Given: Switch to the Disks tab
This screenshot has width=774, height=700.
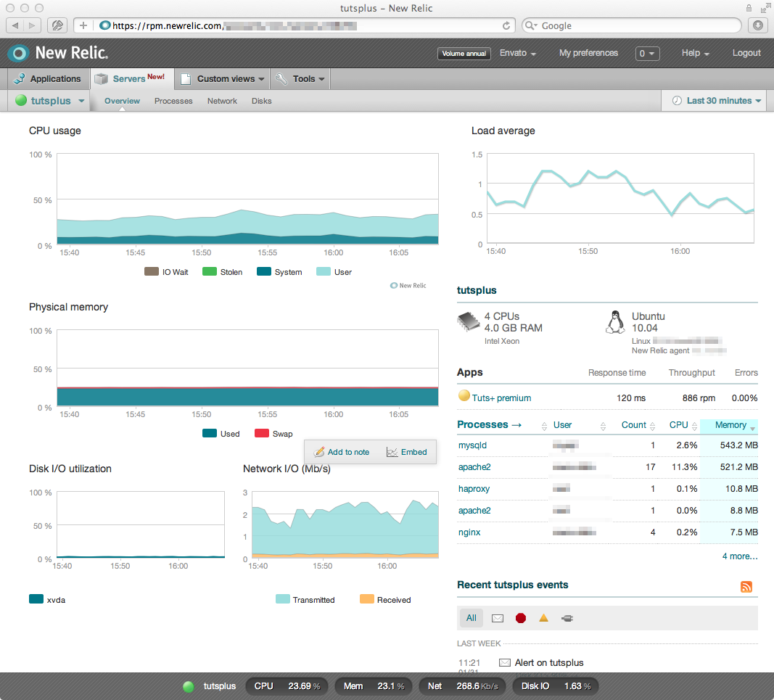Looking at the screenshot, I should coord(261,102).
